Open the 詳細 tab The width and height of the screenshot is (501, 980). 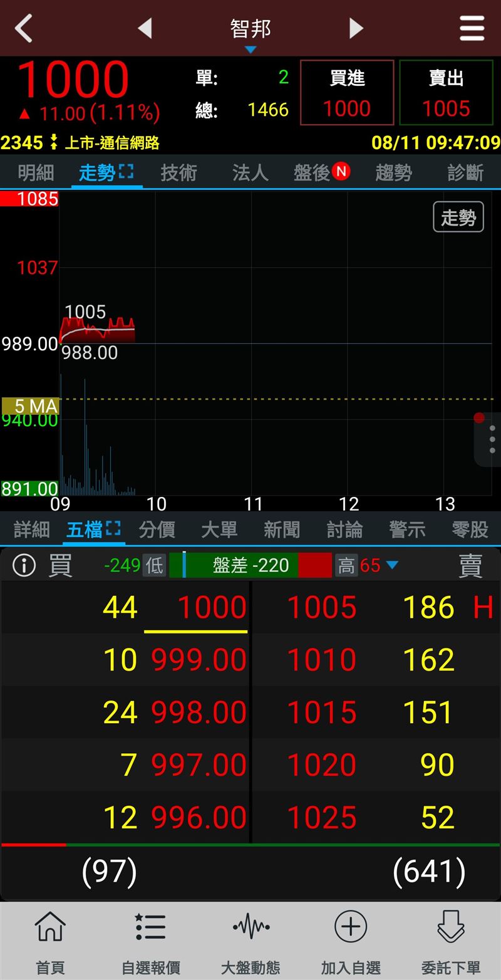[31, 529]
